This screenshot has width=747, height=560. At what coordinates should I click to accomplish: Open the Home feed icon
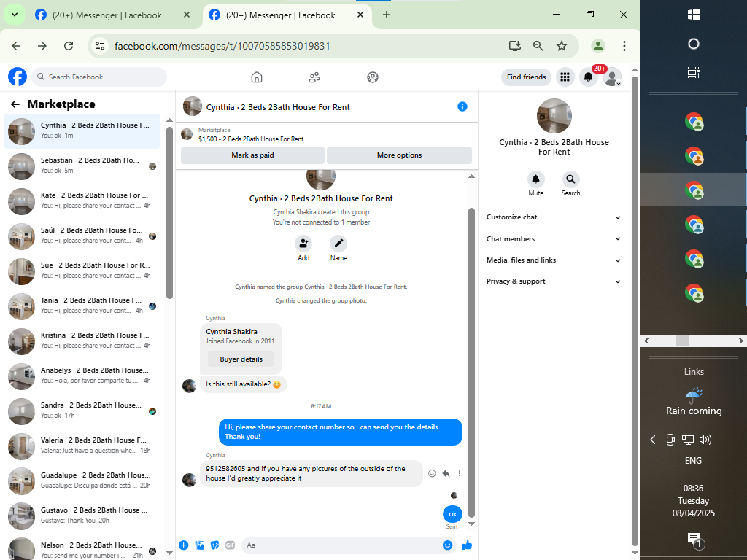pos(257,77)
